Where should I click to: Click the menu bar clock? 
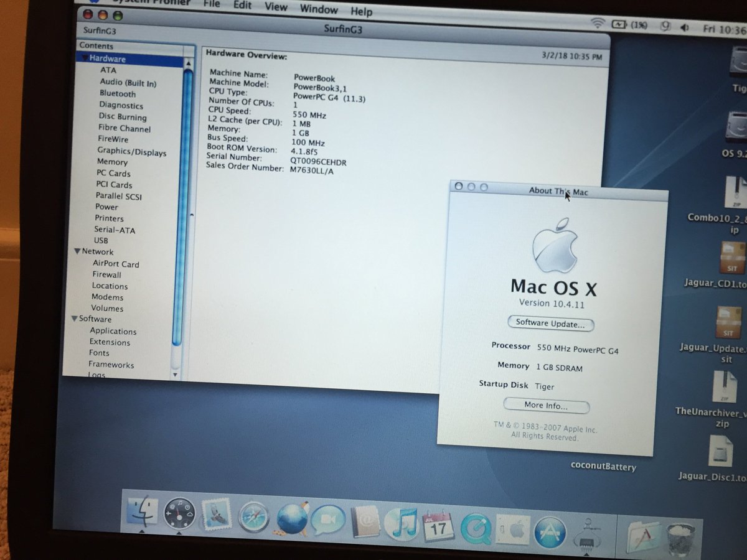724,29
